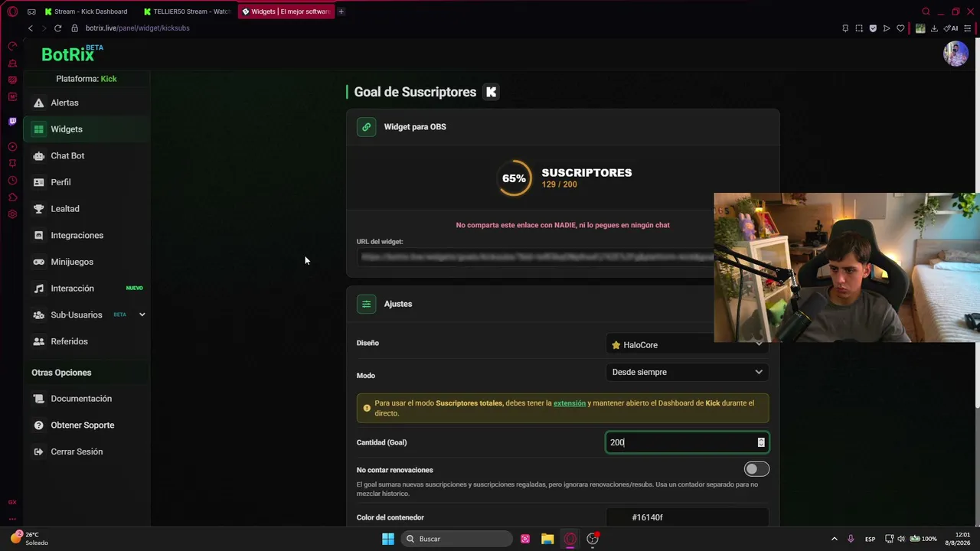
Task: Click the Kick logo beside Goal de Suscriptores
Action: 492,92
